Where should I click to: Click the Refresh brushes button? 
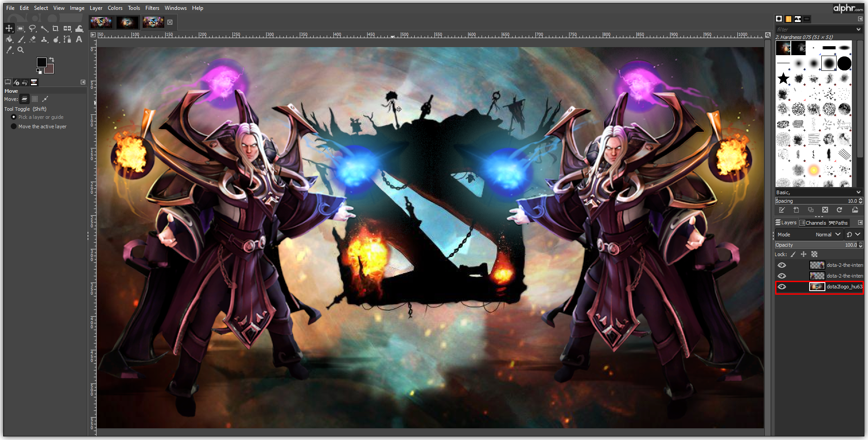coord(839,210)
